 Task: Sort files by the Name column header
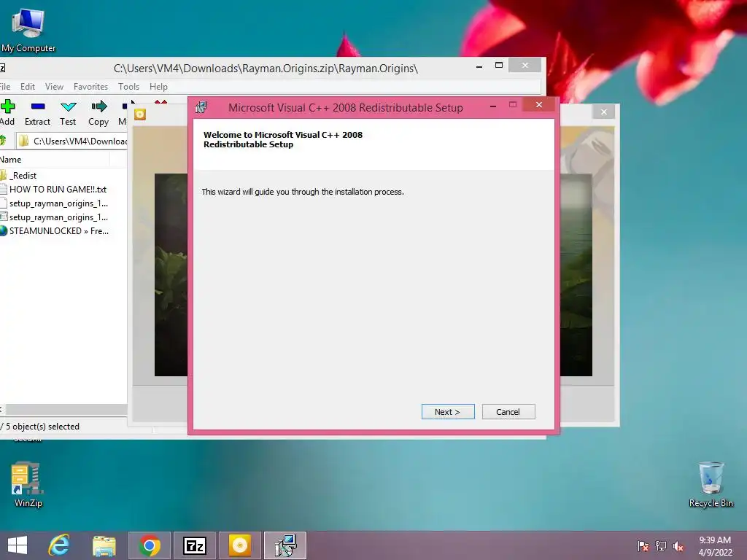pyautogui.click(x=55, y=160)
